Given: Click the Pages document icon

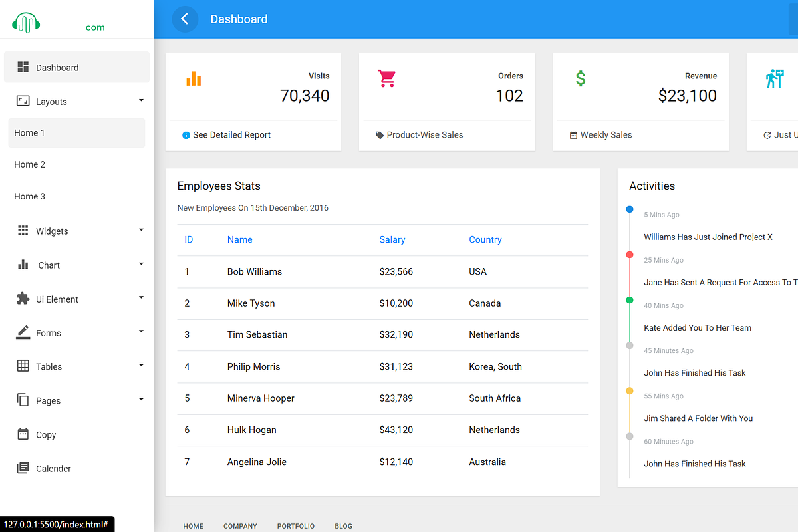Looking at the screenshot, I should pyautogui.click(x=23, y=400).
